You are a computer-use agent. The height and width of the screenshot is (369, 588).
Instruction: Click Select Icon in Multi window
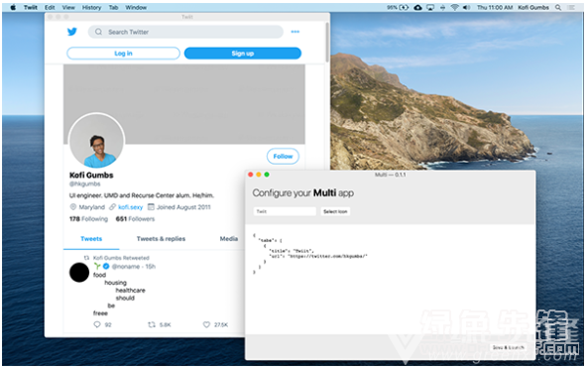pyautogui.click(x=335, y=211)
